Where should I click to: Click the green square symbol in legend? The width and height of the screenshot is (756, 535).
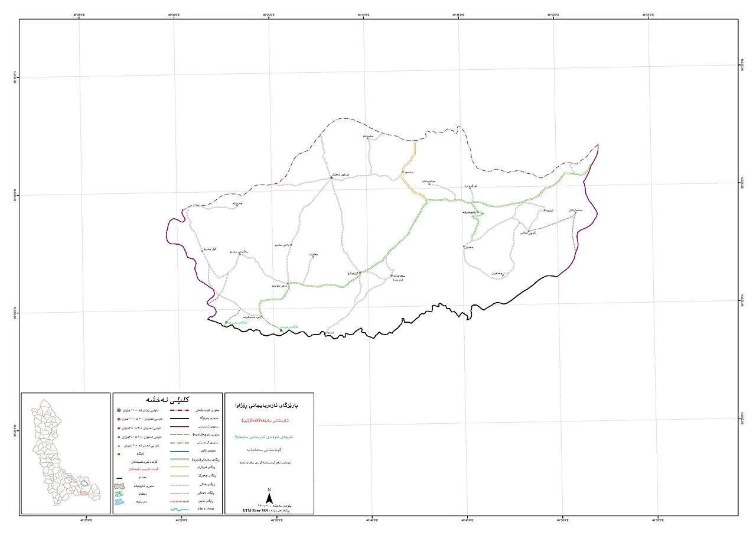[119, 454]
